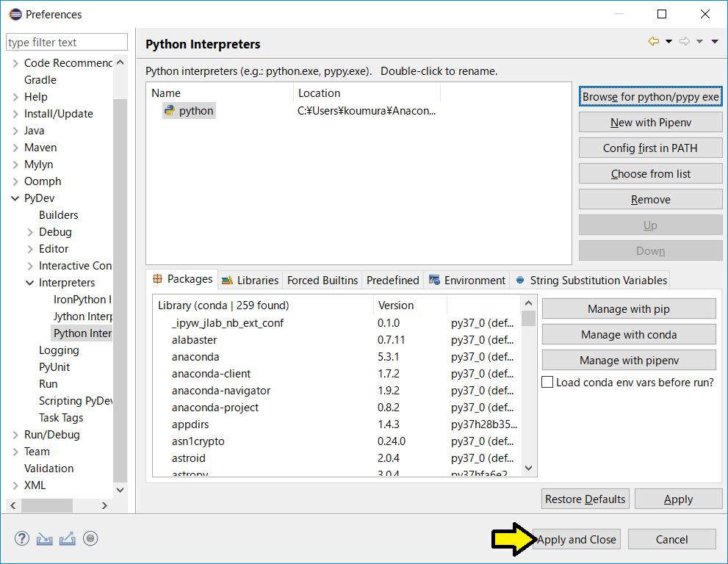This screenshot has width=728, height=564.
Task: Switch to the Packages tab
Action: click(182, 279)
